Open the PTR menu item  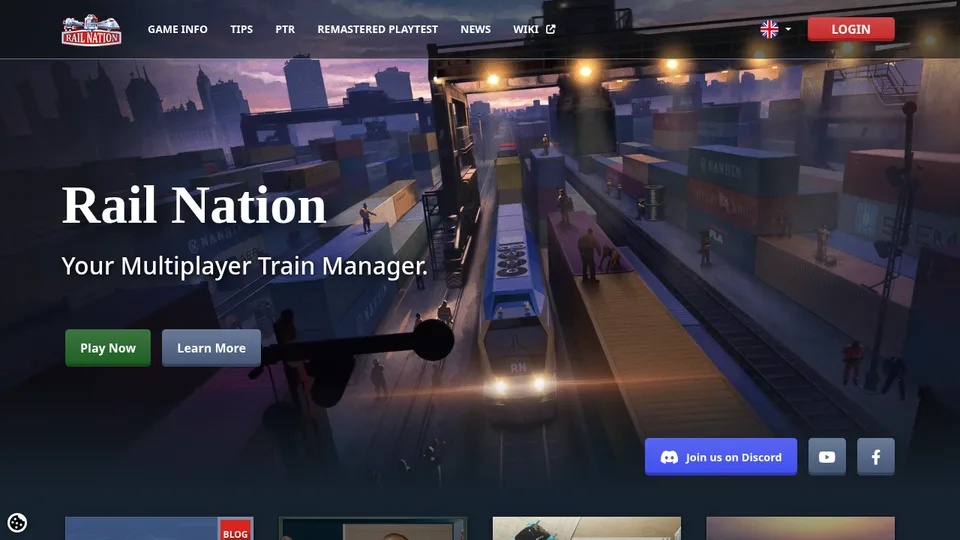tap(285, 29)
